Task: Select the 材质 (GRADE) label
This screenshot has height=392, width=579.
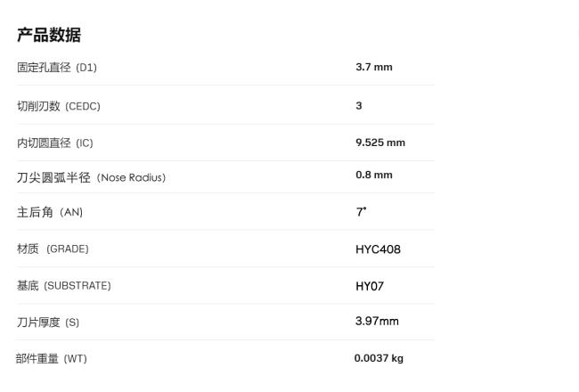Action: point(53,249)
